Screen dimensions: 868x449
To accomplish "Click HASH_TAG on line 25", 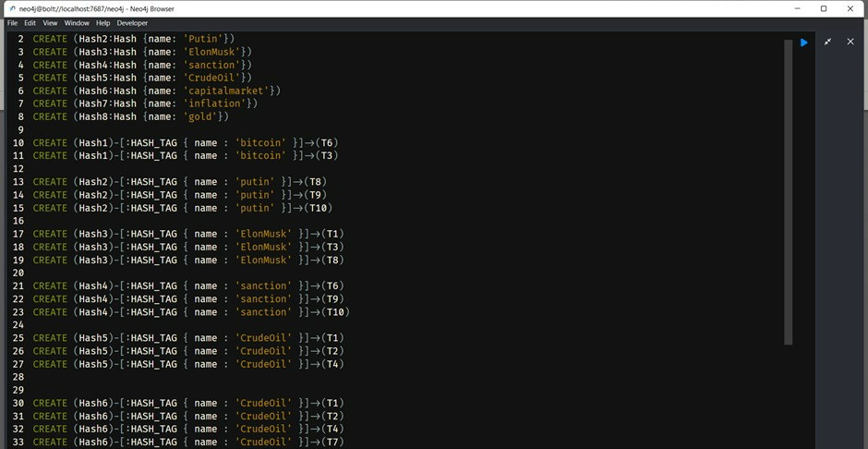I will point(154,338).
